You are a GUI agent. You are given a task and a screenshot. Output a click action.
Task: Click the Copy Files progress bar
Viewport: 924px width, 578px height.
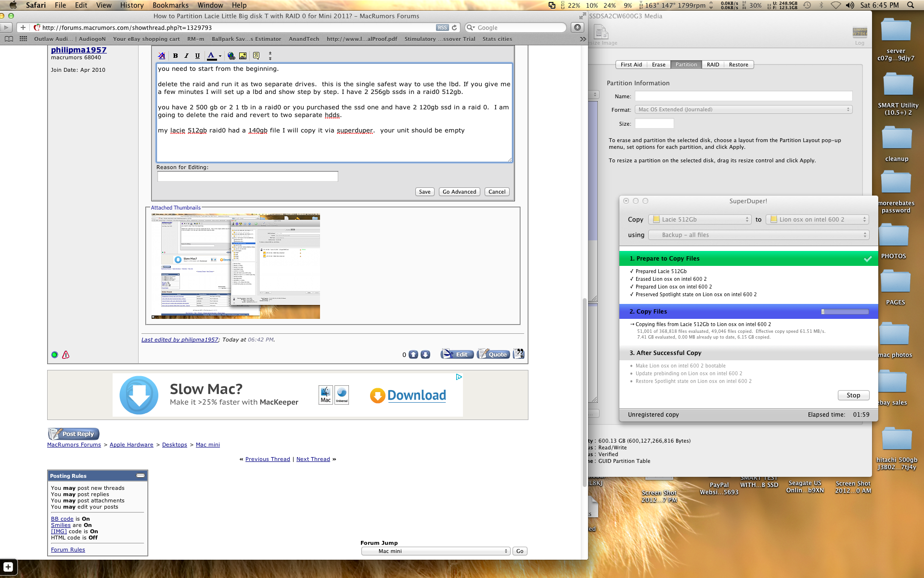(845, 312)
